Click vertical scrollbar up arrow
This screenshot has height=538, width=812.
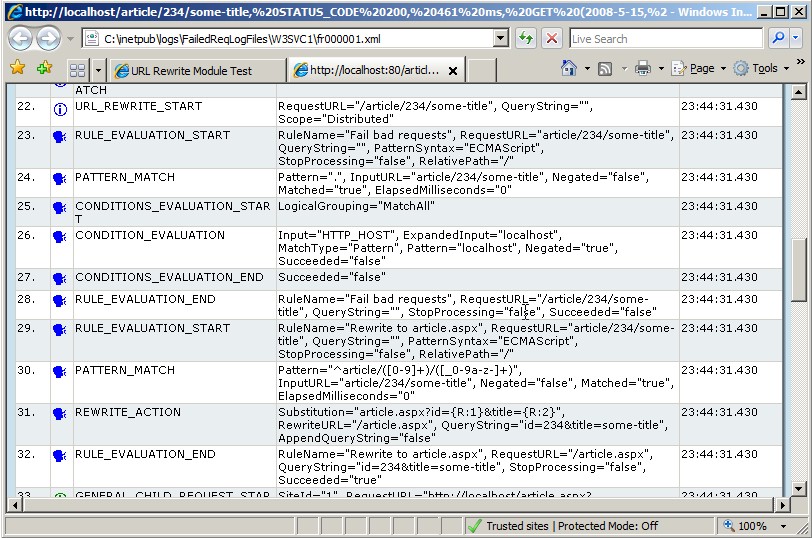799,92
